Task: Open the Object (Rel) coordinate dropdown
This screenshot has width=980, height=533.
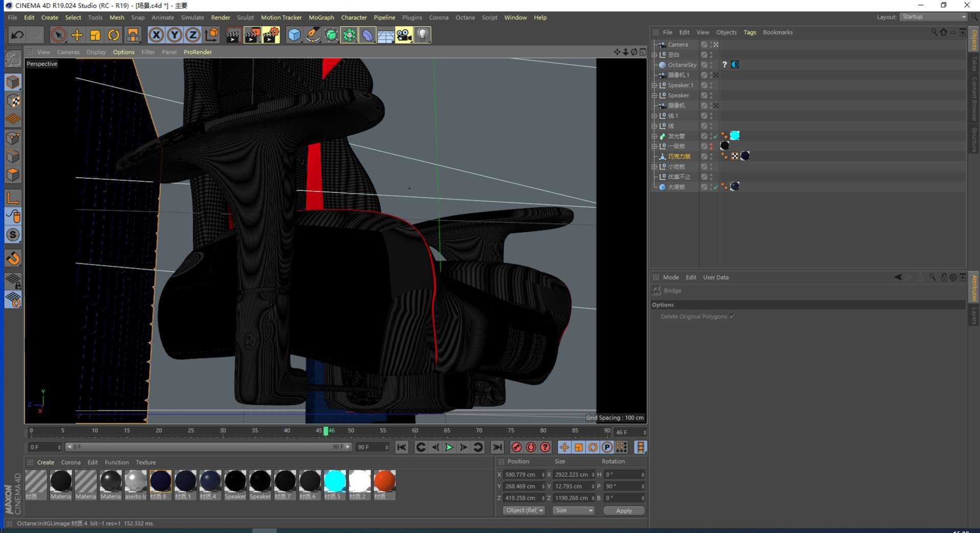Action: [524, 511]
